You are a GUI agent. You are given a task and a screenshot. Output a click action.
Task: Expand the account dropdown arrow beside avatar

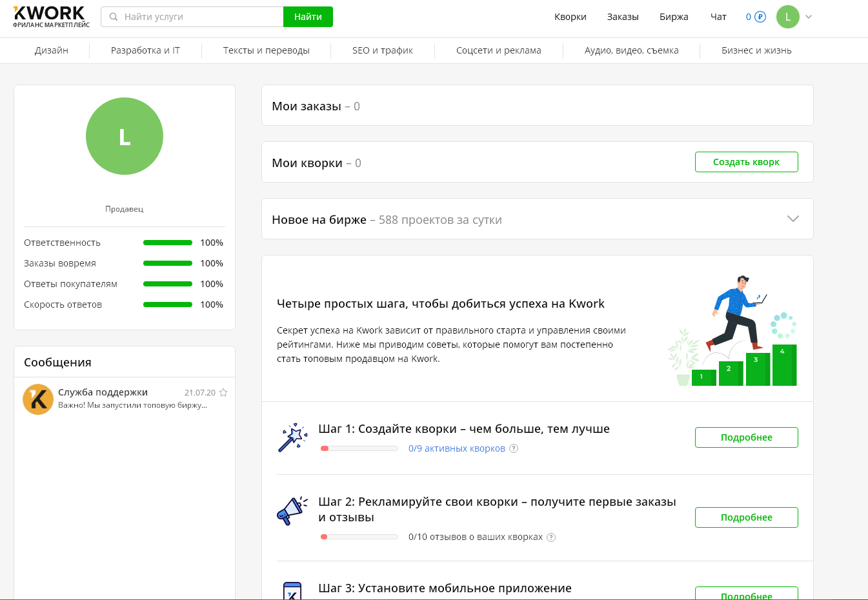point(809,17)
